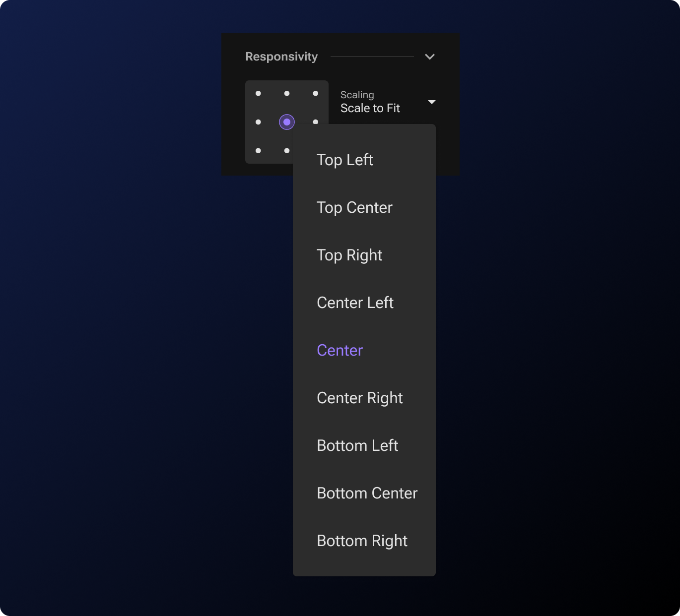Pick the Top Right list option
680x616 pixels.
coord(349,255)
